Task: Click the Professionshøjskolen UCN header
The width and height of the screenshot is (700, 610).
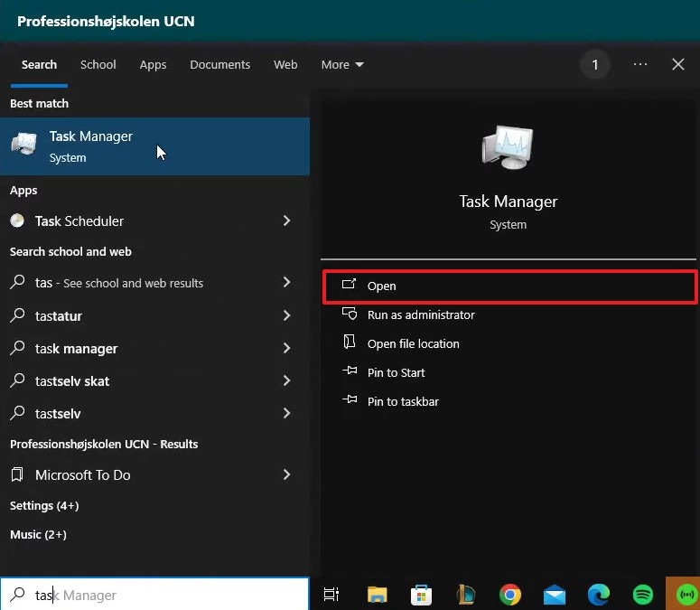Action: pos(106,21)
